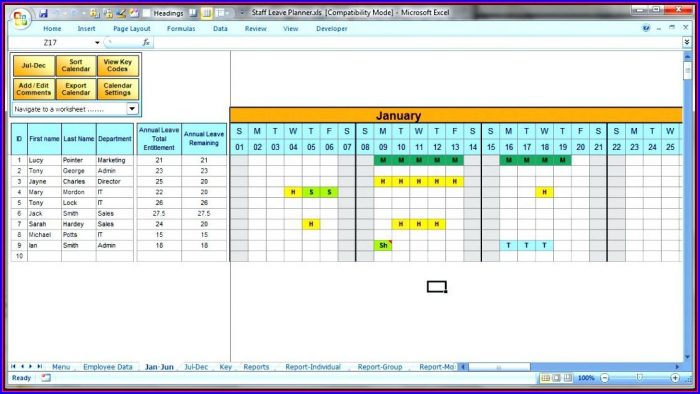Open the Navigate to a worksheet dropdown
The height and width of the screenshot is (394, 700).
pos(132,109)
